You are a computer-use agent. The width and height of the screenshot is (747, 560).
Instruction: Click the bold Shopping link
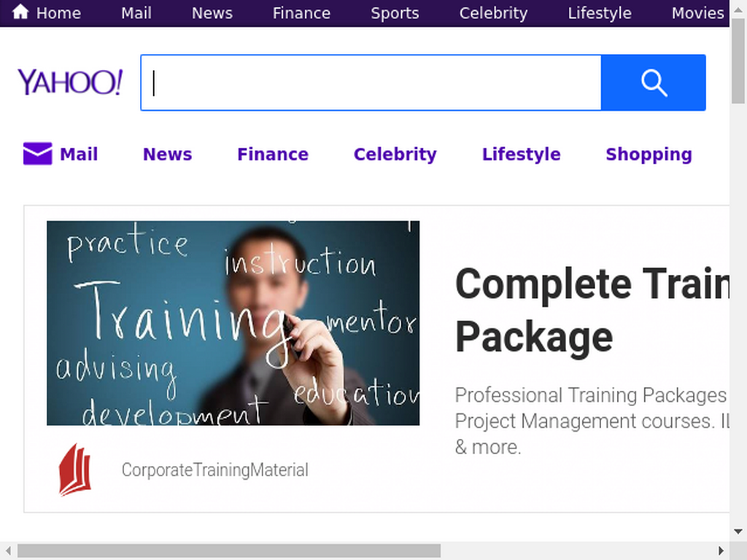tap(649, 155)
